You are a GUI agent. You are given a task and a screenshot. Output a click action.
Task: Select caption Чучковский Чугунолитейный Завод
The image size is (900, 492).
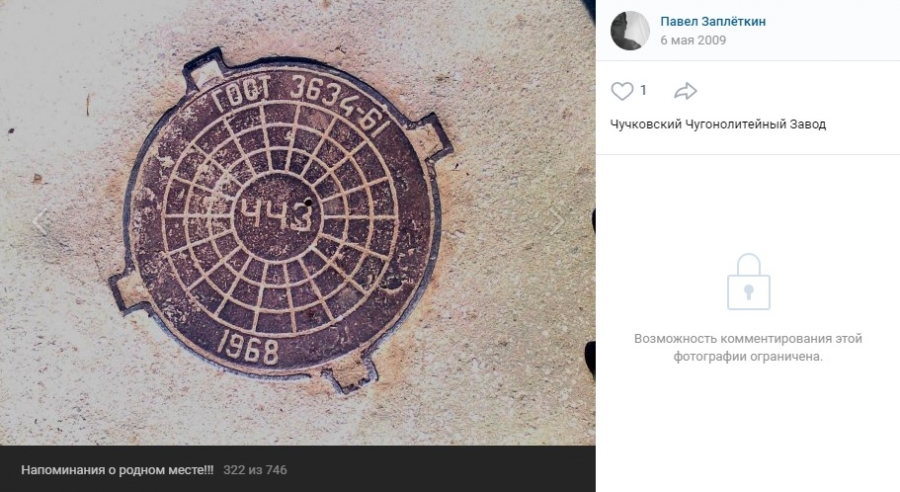click(x=717, y=124)
